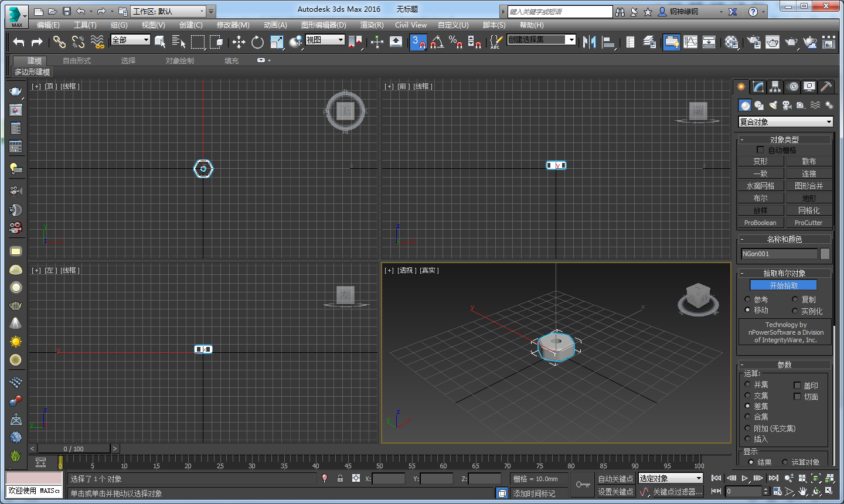This screenshot has height=504, width=844.
Task: Click the Mirror tool icon
Action: click(x=590, y=42)
